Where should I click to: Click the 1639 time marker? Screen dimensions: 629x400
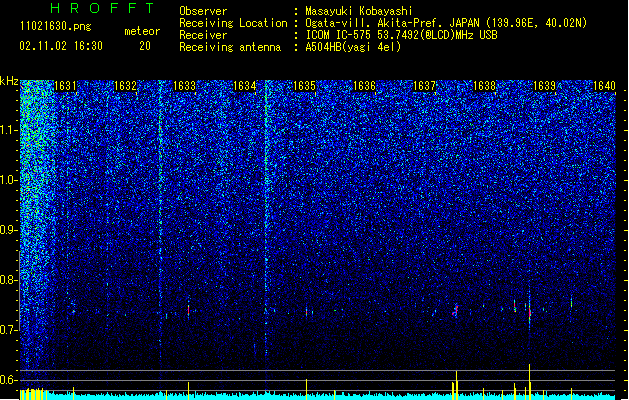pos(545,86)
